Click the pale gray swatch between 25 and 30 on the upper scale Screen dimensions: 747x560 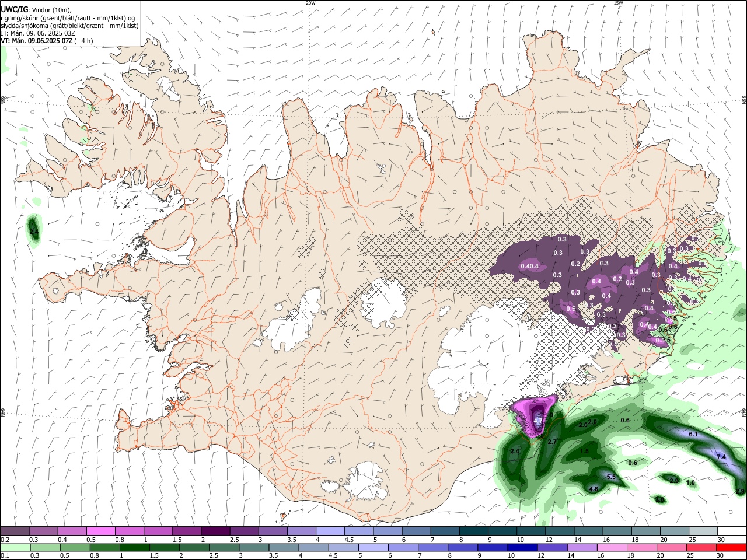coord(704,531)
